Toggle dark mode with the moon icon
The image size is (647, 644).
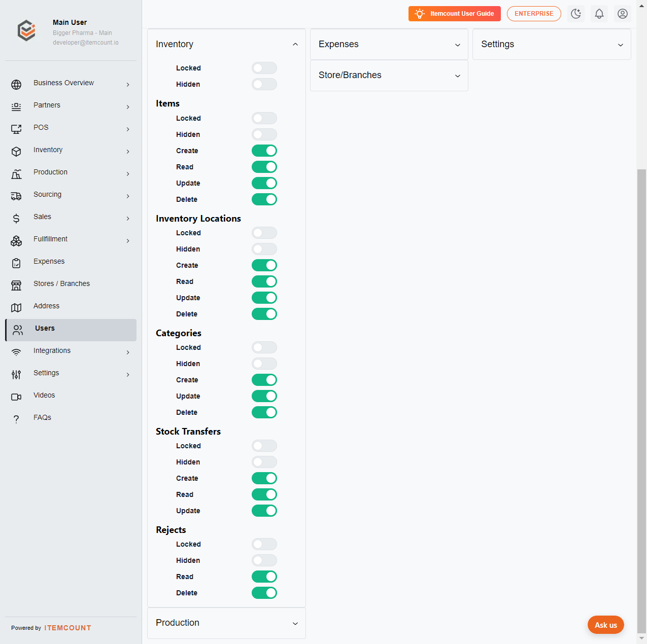click(576, 14)
